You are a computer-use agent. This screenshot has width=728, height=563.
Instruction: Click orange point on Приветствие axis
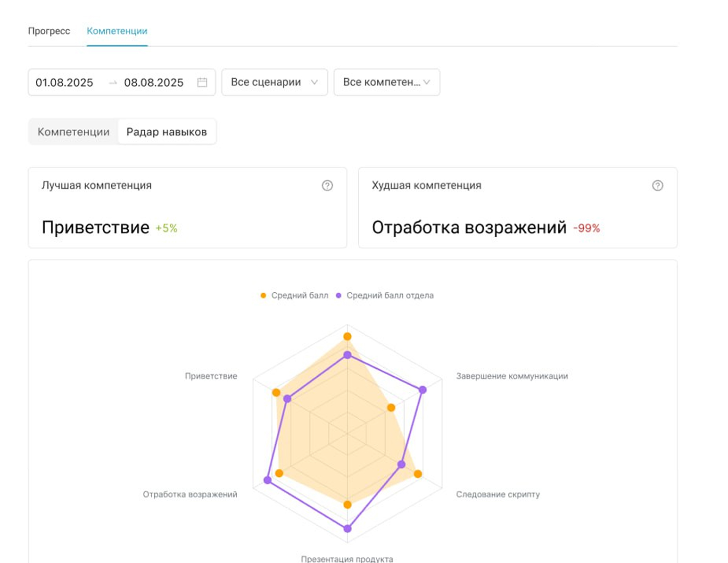pyautogui.click(x=276, y=393)
